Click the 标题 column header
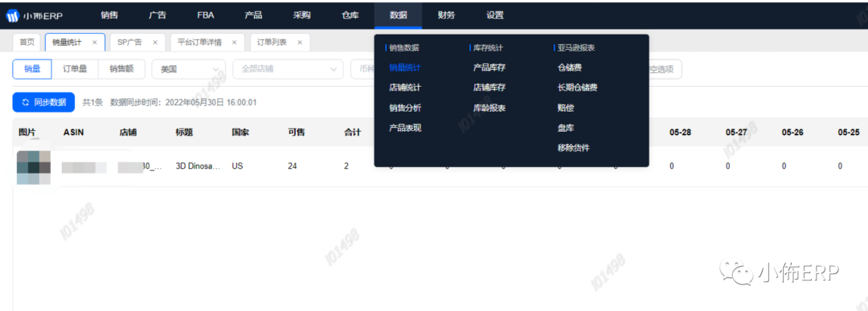This screenshot has width=868, height=311. click(x=184, y=133)
